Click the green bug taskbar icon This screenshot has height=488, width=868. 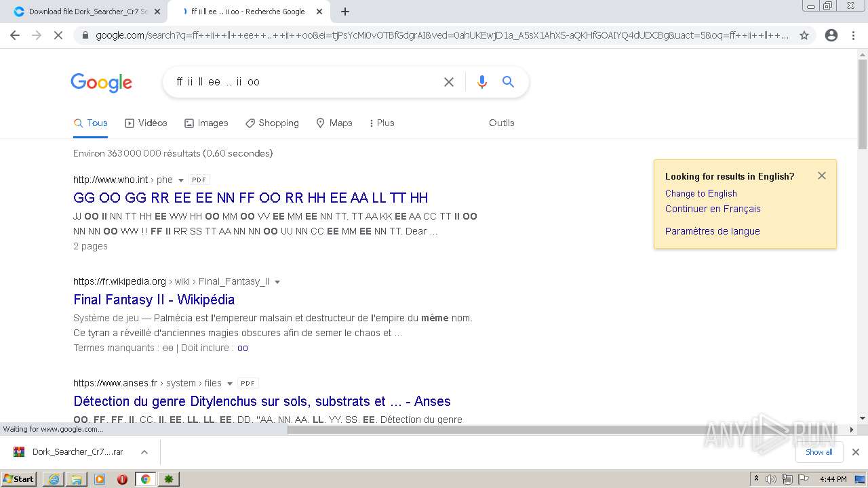169,479
